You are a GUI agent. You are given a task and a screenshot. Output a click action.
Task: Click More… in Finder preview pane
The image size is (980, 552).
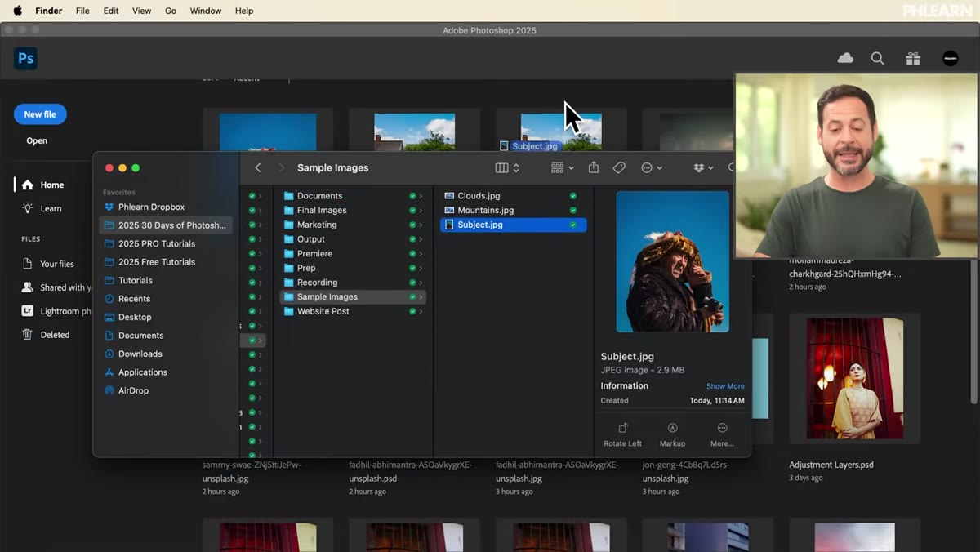722,434
